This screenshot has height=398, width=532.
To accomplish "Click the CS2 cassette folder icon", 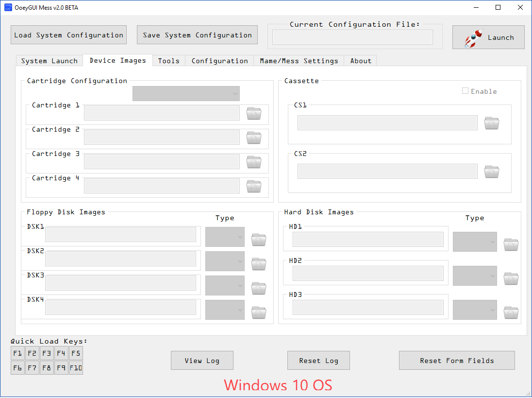I will click(492, 172).
